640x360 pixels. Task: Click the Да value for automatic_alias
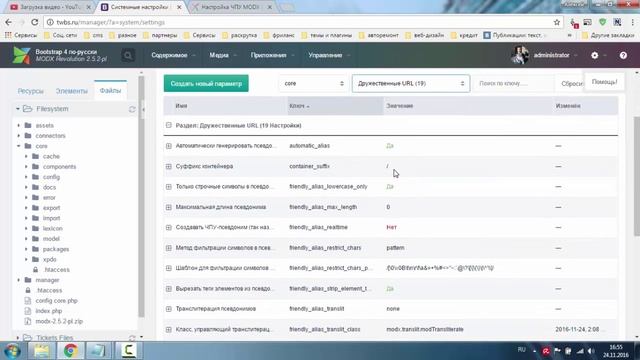pyautogui.click(x=390, y=146)
